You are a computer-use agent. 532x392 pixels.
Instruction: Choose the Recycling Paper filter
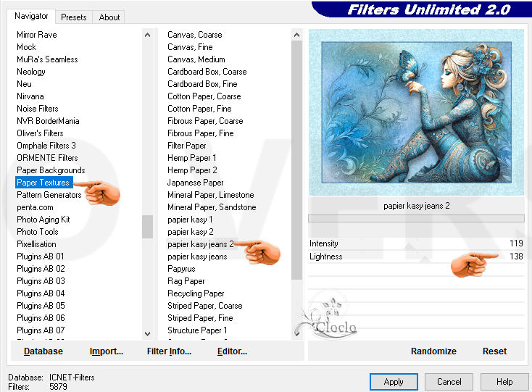196,293
